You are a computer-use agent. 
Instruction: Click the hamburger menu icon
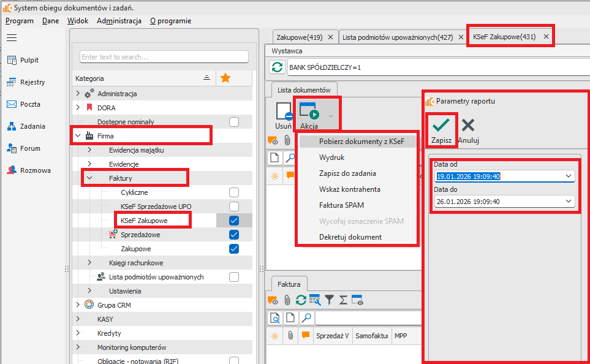pos(12,37)
